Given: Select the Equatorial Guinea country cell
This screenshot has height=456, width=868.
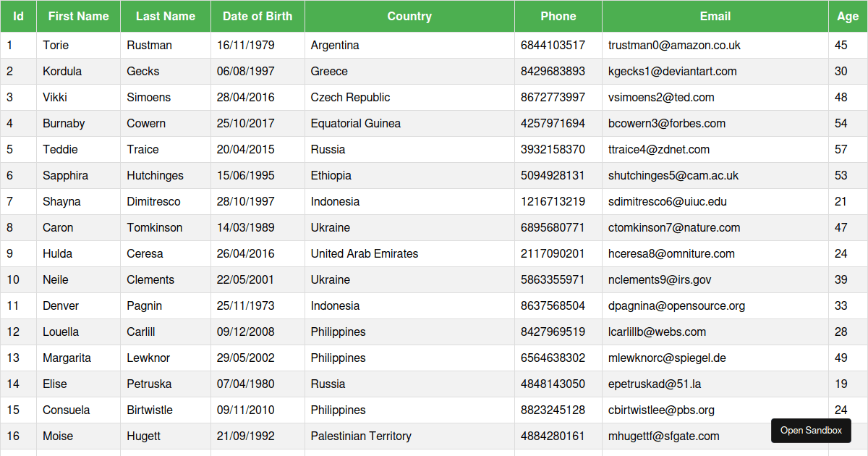Looking at the screenshot, I should [409, 123].
